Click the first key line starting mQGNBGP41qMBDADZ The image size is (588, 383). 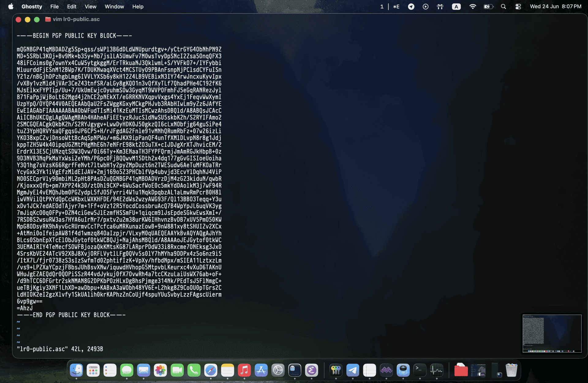coord(119,49)
